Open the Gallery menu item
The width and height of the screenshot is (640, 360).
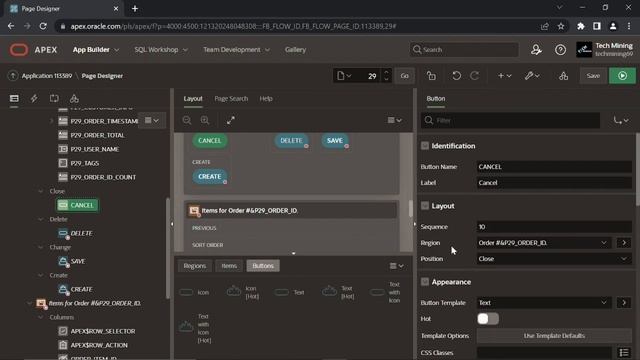[295, 50]
